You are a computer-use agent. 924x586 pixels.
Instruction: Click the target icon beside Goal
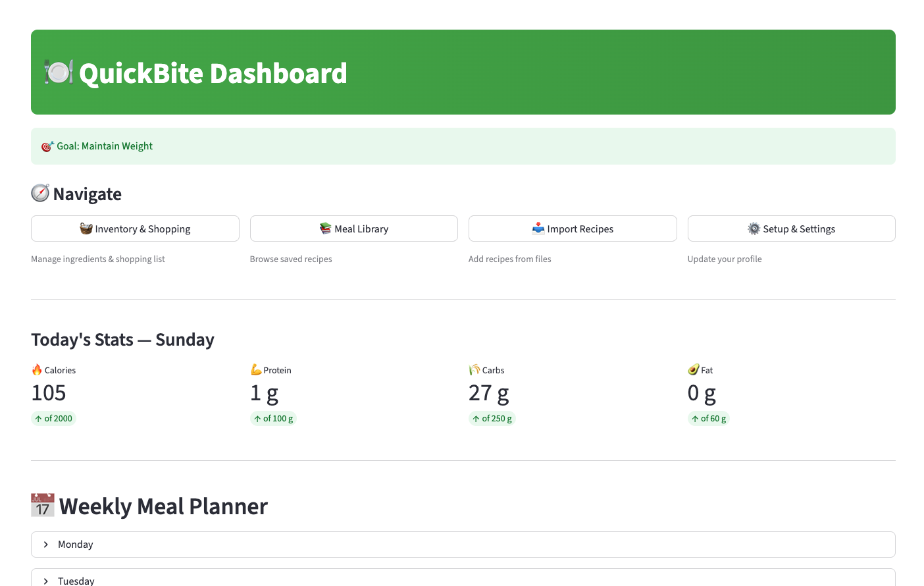[x=47, y=146]
